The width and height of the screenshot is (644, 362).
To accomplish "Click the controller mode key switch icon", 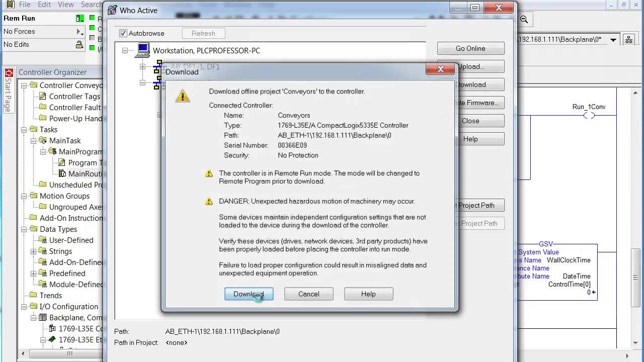I will click(x=79, y=18).
